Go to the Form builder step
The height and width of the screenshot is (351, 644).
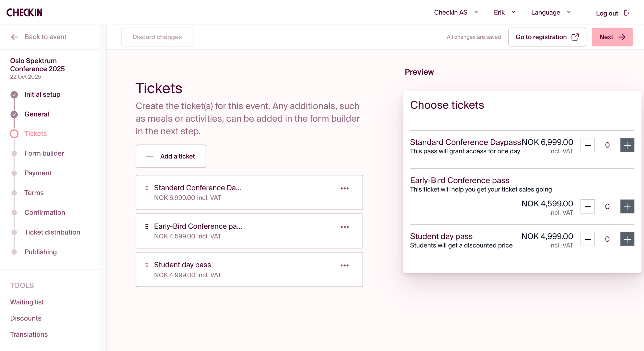coord(44,153)
